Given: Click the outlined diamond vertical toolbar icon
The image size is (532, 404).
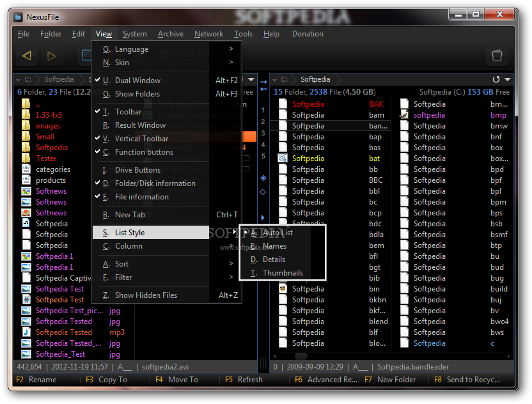Looking at the screenshot, I should click(263, 192).
